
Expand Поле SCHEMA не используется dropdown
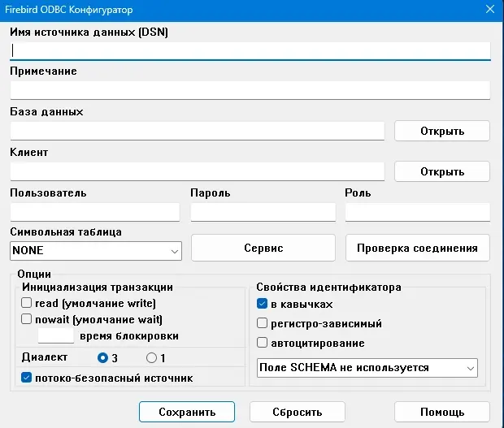[367, 368]
